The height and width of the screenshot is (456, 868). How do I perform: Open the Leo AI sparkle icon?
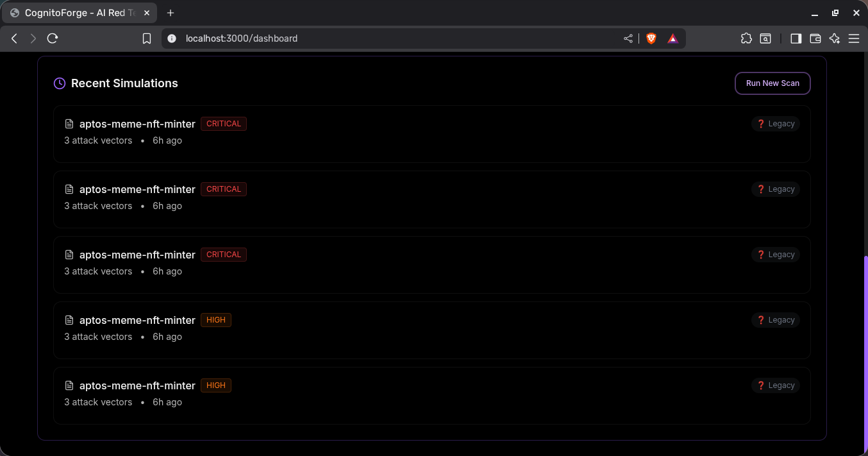[834, 38]
